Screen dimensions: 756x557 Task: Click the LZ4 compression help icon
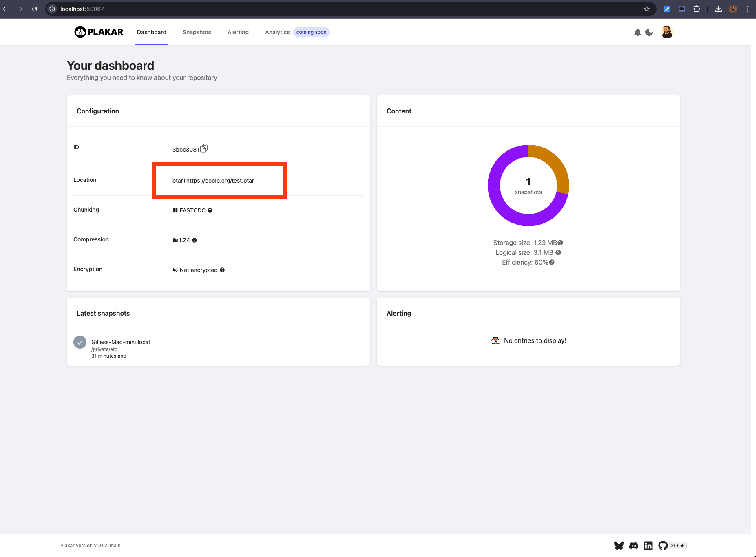click(195, 240)
